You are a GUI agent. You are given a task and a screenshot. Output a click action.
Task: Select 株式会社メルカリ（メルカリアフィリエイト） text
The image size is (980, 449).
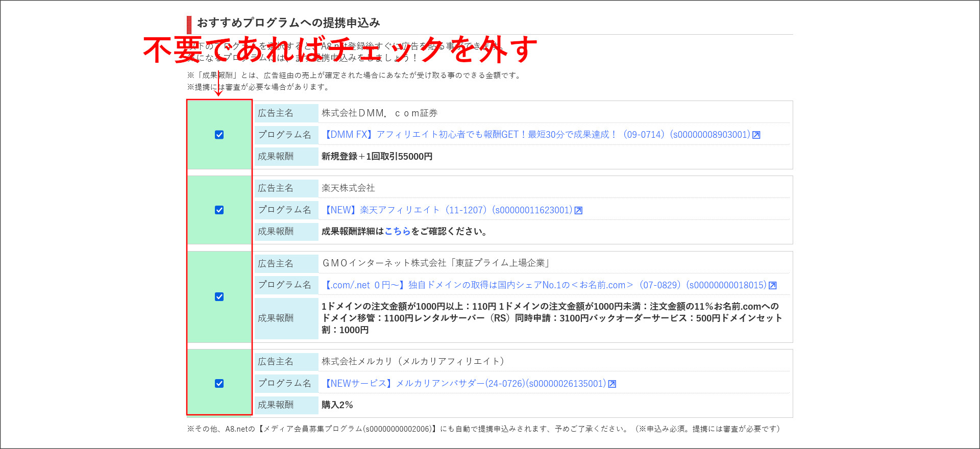click(x=413, y=361)
